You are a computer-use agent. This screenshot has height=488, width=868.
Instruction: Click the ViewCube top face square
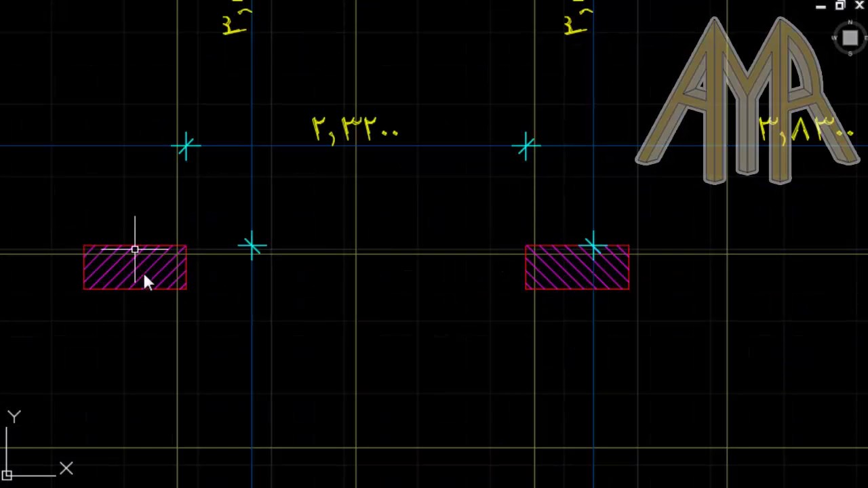(850, 38)
